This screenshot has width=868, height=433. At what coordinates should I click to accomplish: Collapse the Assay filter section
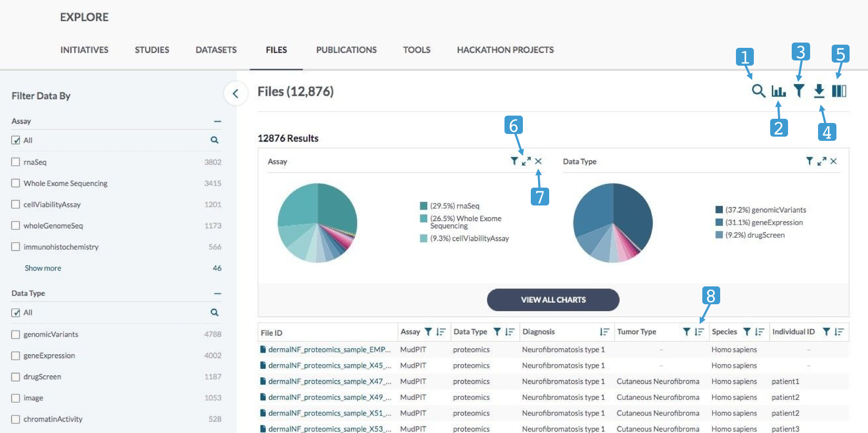(x=217, y=121)
